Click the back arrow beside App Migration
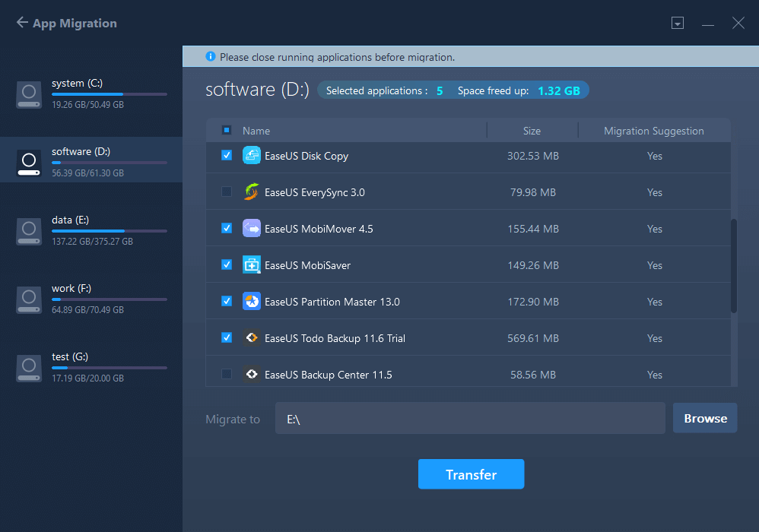Image resolution: width=759 pixels, height=532 pixels. click(x=22, y=23)
